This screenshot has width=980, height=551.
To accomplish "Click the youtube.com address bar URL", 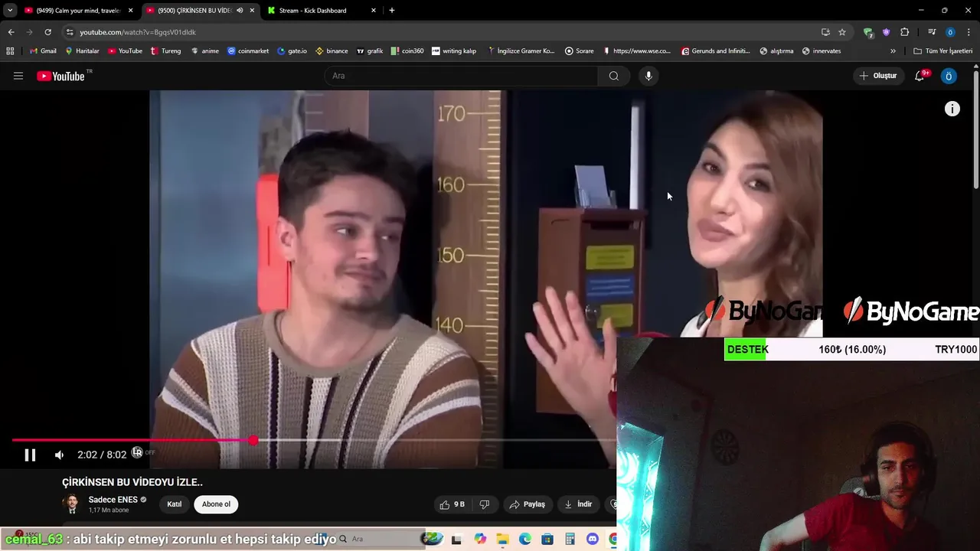I will (138, 32).
